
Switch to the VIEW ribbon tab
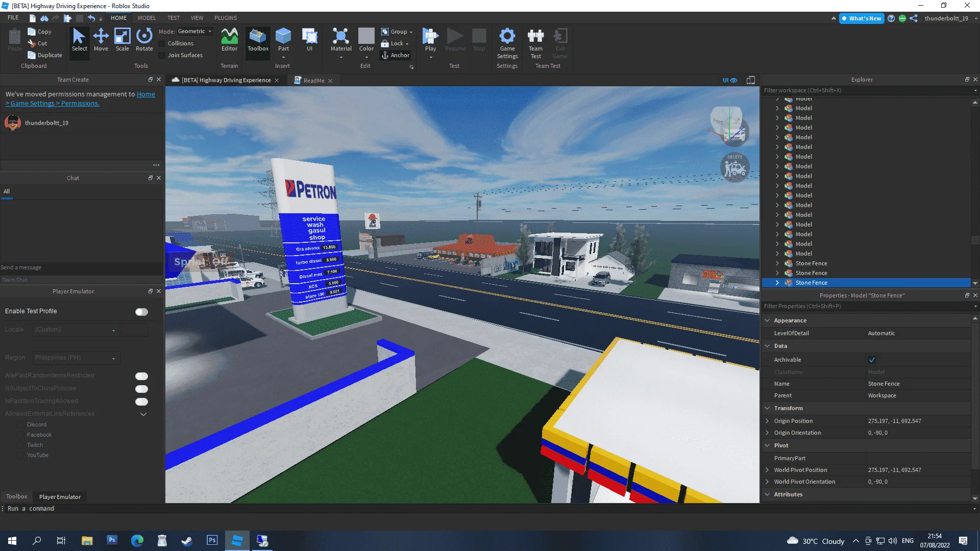tap(197, 18)
